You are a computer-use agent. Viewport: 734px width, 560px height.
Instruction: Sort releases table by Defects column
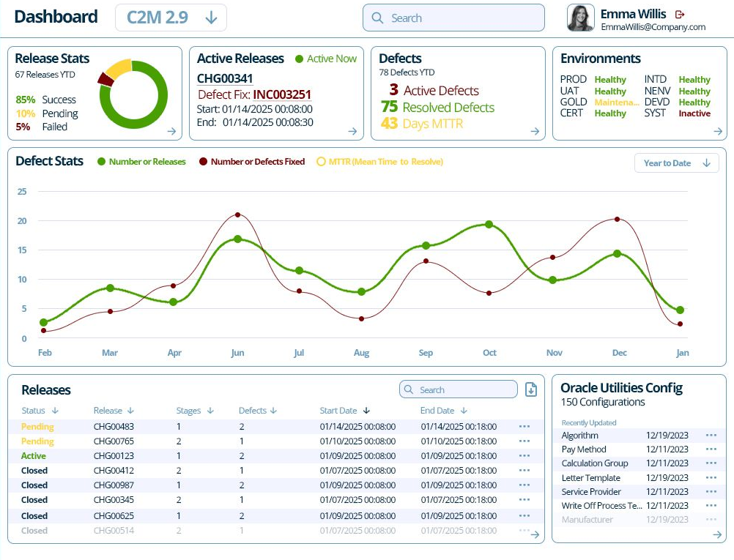(258, 410)
